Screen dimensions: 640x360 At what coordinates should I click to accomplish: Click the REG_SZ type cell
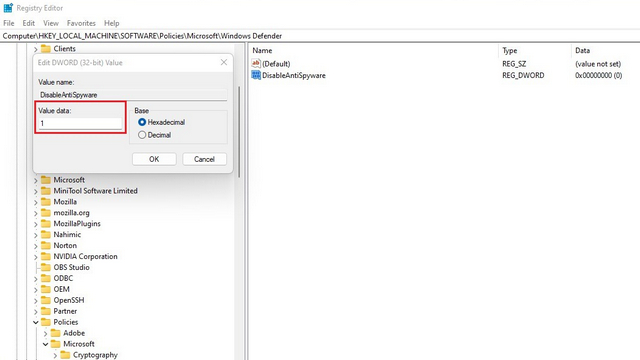(514, 64)
